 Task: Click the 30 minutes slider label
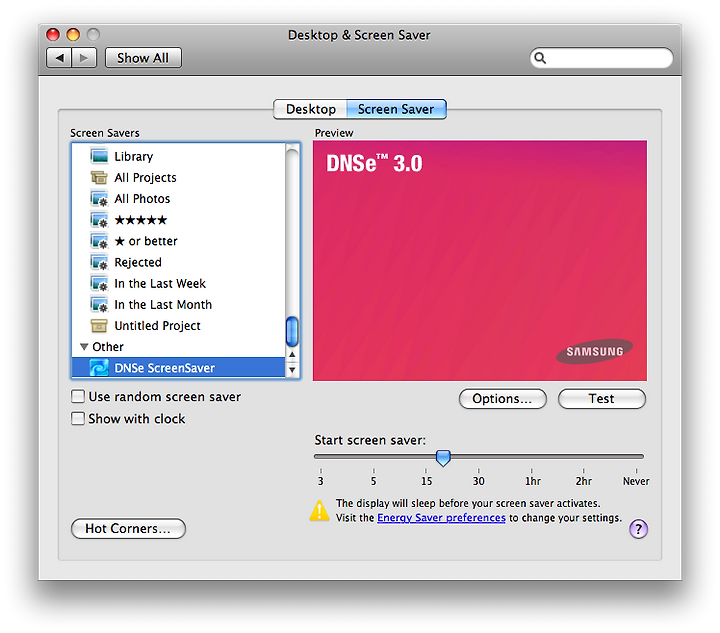(x=478, y=481)
